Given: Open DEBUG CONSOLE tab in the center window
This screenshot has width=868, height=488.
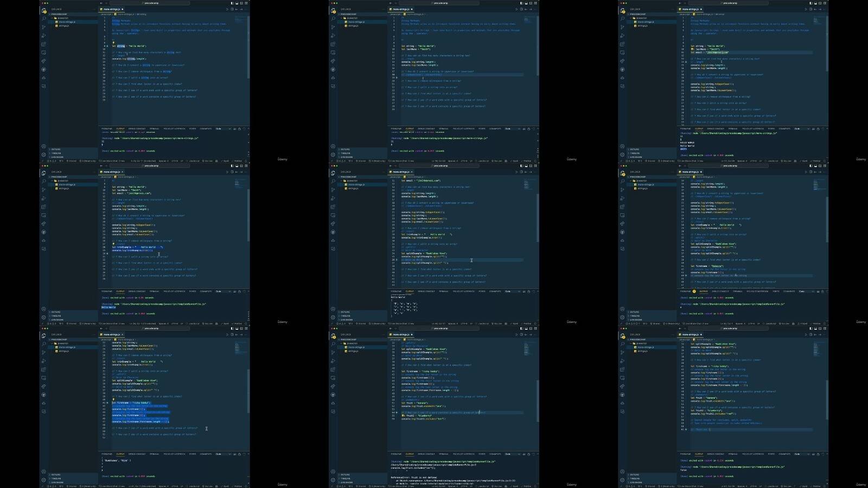Looking at the screenshot, I should 426,291.
